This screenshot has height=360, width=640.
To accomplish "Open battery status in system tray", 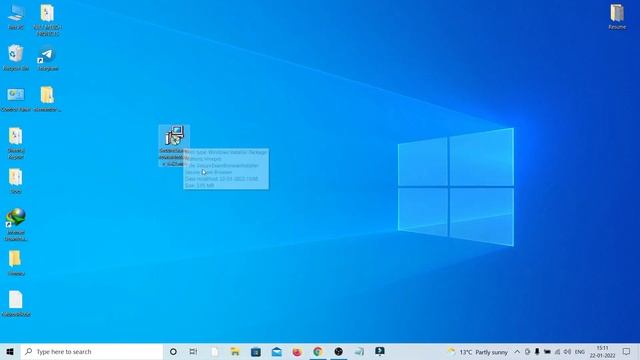I will [x=547, y=352].
